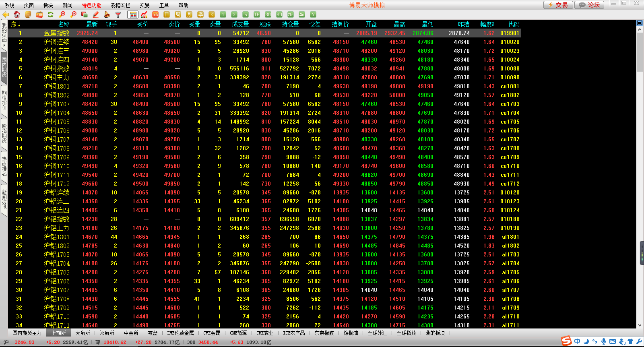
Task: Click the green refresh arrows icon
Action: coord(51,14)
